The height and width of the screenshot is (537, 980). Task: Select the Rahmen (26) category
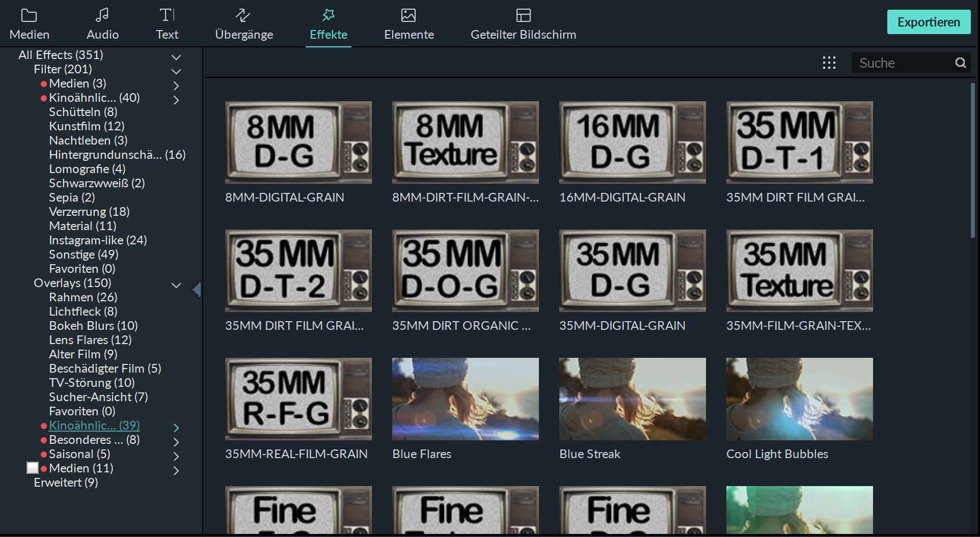[83, 297]
